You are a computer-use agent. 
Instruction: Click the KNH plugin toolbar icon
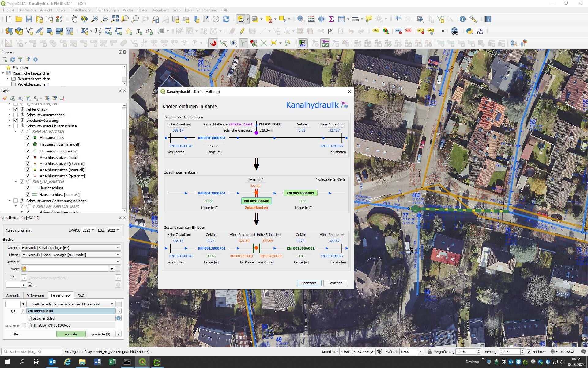tap(303, 43)
